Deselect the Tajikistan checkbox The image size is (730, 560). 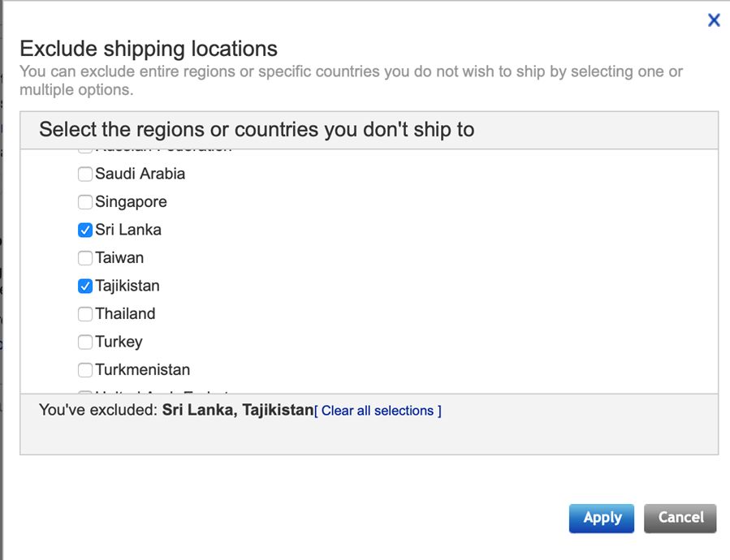(85, 286)
